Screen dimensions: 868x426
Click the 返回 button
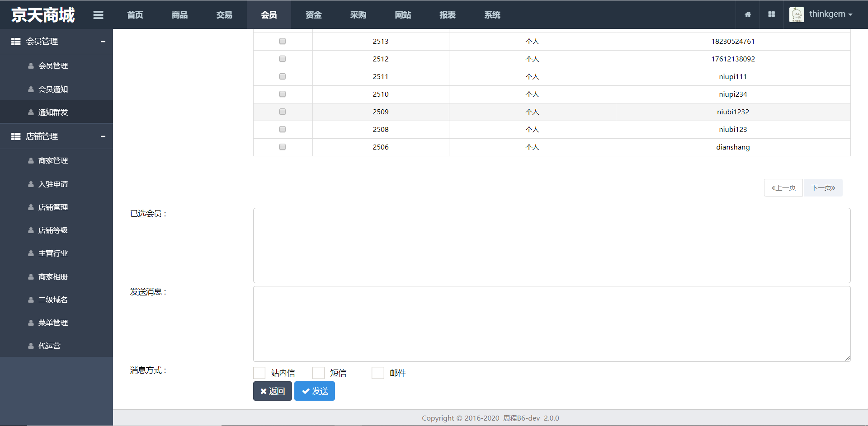(273, 391)
